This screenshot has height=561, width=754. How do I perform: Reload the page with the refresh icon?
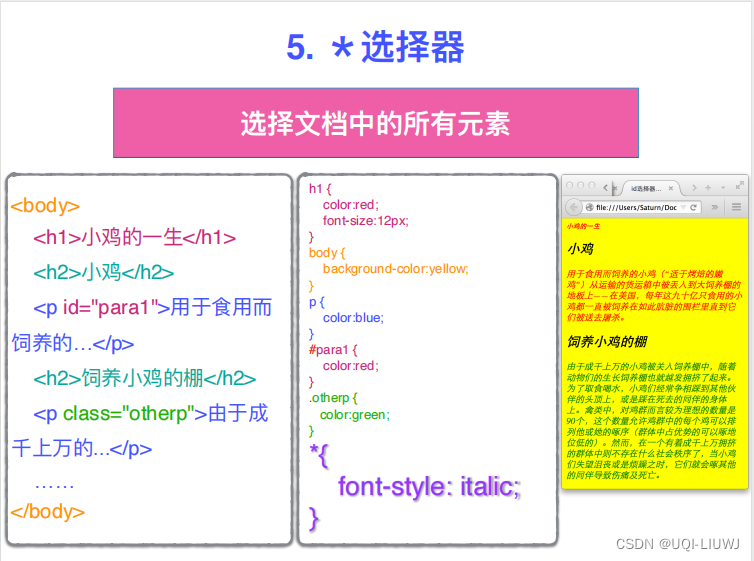[x=693, y=207]
